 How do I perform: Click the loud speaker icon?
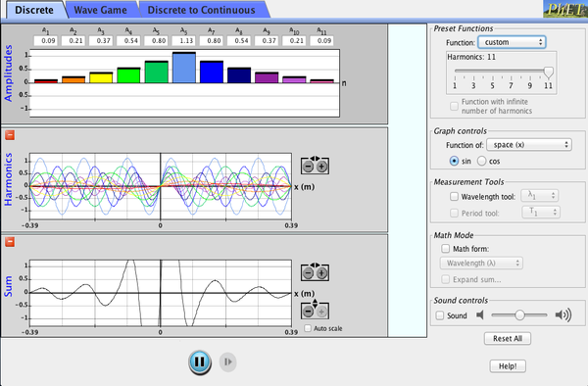click(563, 315)
